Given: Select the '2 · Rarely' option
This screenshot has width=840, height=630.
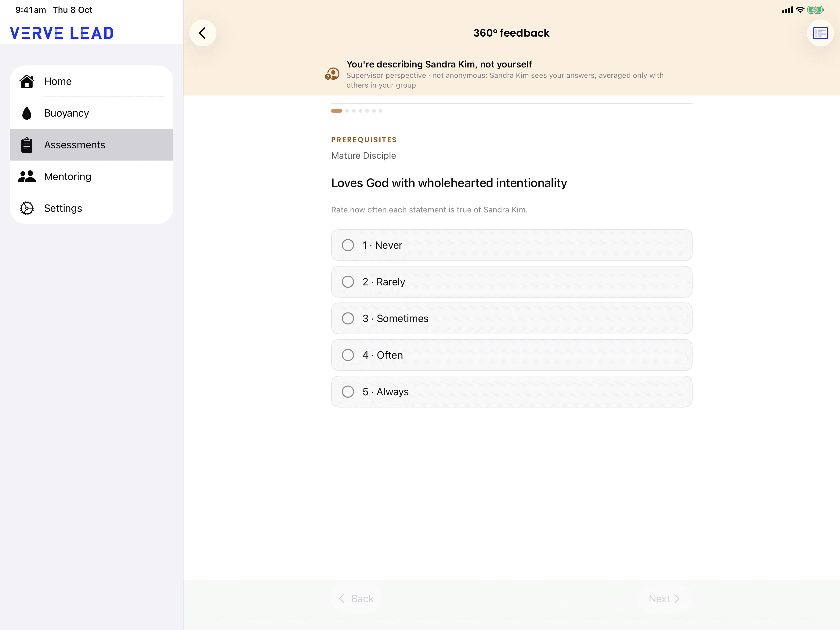Looking at the screenshot, I should tap(512, 282).
